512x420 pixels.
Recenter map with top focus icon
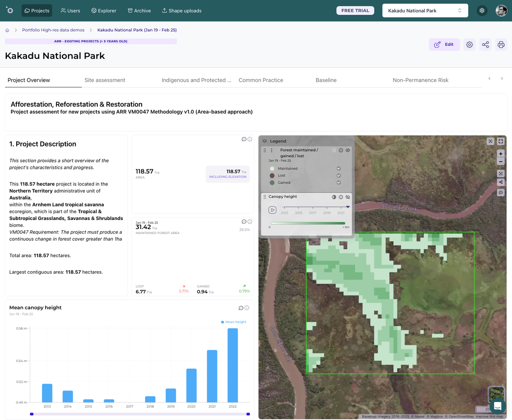(491, 141)
